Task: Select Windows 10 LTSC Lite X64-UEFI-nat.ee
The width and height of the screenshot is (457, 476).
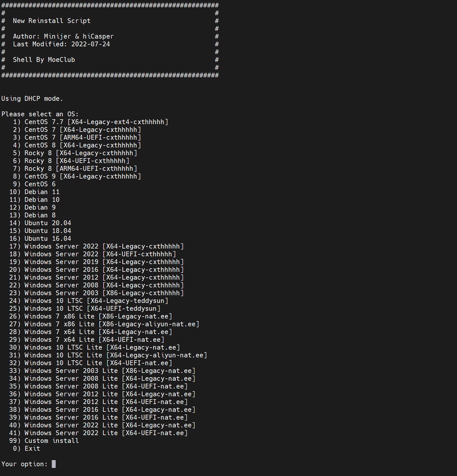Action: click(91, 363)
